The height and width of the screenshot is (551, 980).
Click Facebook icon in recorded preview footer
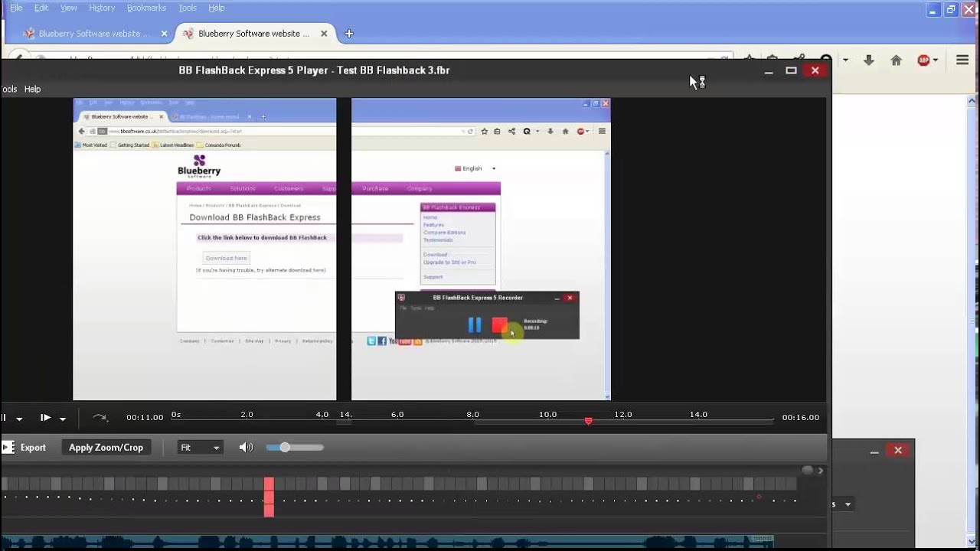pyautogui.click(x=382, y=341)
